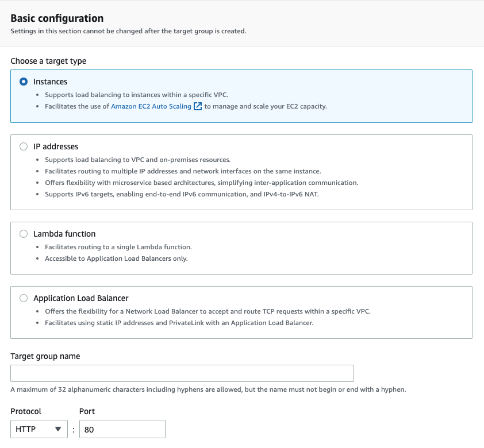Click the "Basic configuration" heading
Image resolution: width=484 pixels, height=448 pixels.
coord(57,18)
